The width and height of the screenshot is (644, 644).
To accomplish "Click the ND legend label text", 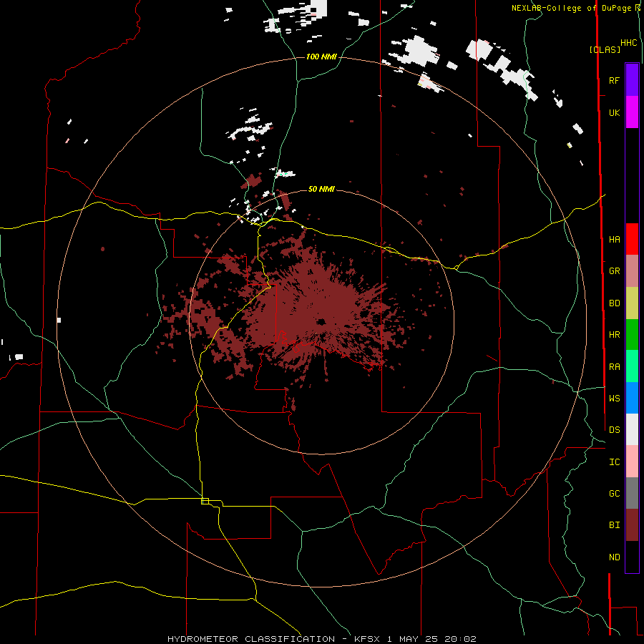I will [x=615, y=557].
